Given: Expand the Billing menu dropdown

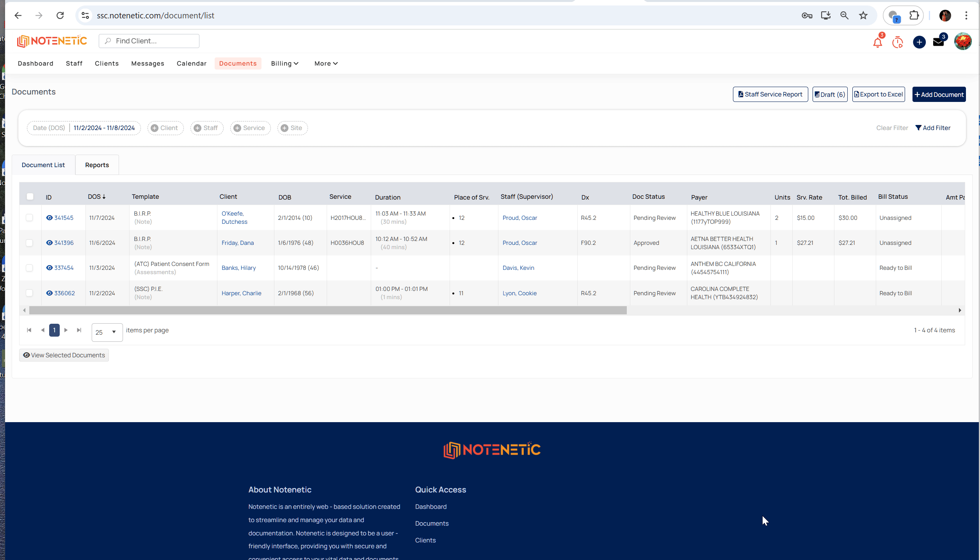Looking at the screenshot, I should tap(285, 64).
